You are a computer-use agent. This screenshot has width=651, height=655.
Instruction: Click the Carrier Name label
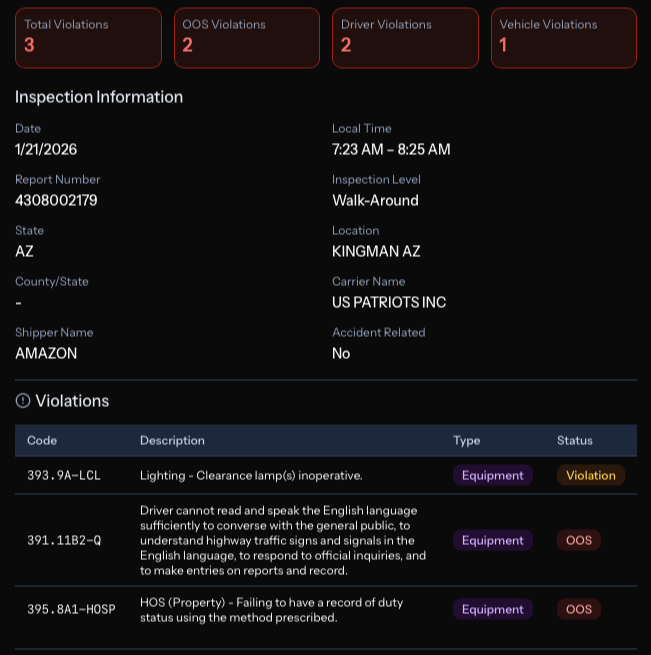pos(369,282)
